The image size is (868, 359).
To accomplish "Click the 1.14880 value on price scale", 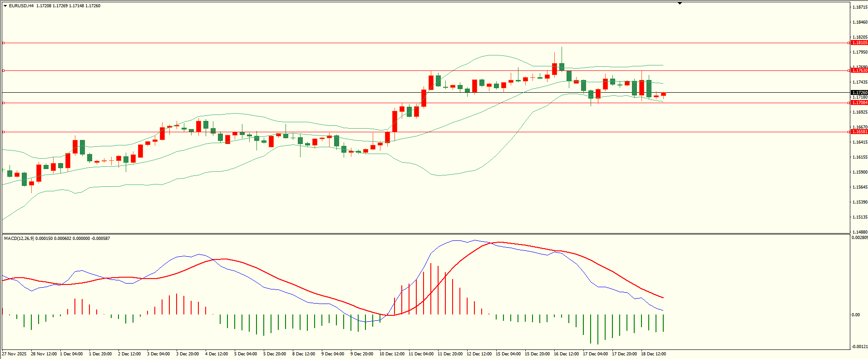I will coord(860,232).
